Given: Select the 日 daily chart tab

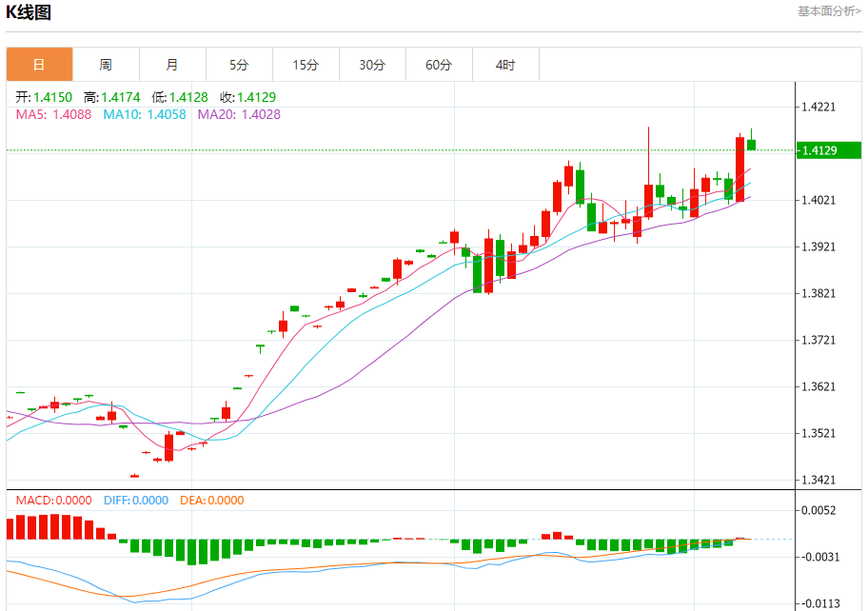Looking at the screenshot, I should point(39,65).
